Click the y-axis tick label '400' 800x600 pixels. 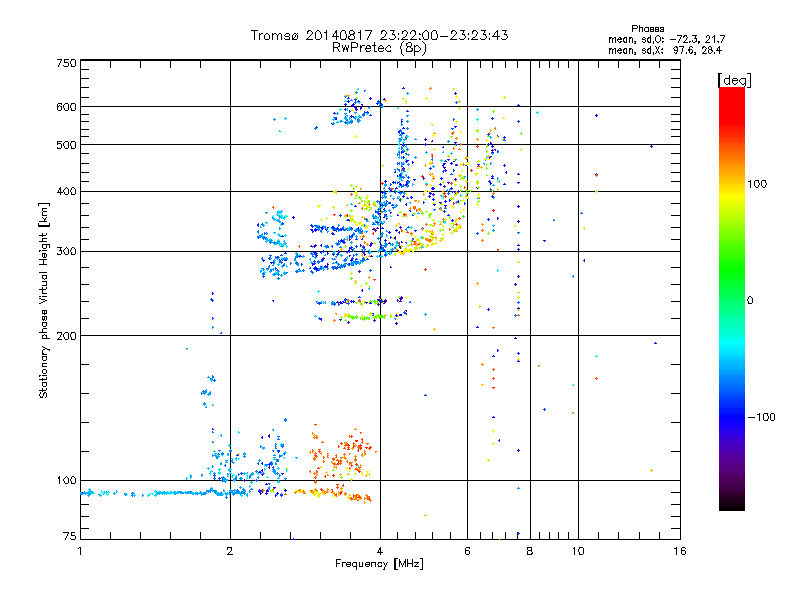tap(66, 192)
